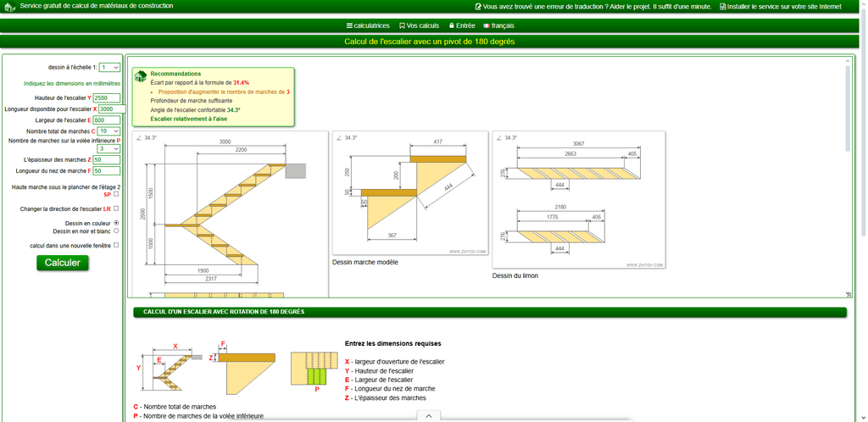Click the house logo icon at top left

[x=9, y=7]
